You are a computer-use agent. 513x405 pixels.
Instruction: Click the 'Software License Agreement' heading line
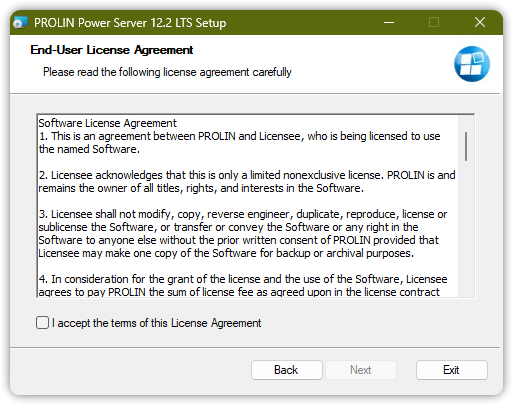tap(107, 123)
